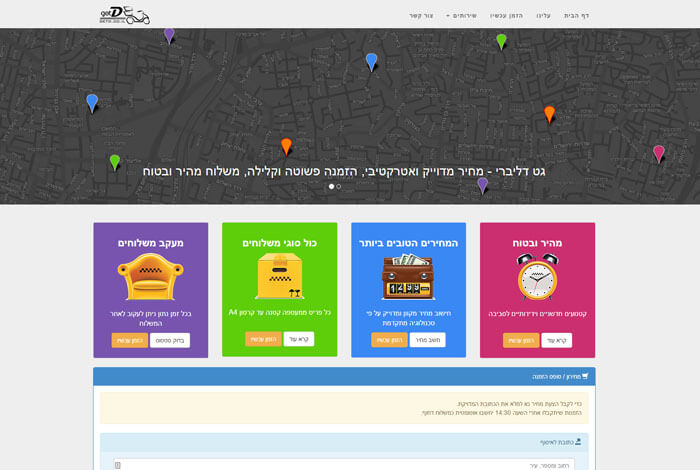Click orange הזמן עכשיו in the pink card
Screen dimensions: 700x470
tap(521, 341)
